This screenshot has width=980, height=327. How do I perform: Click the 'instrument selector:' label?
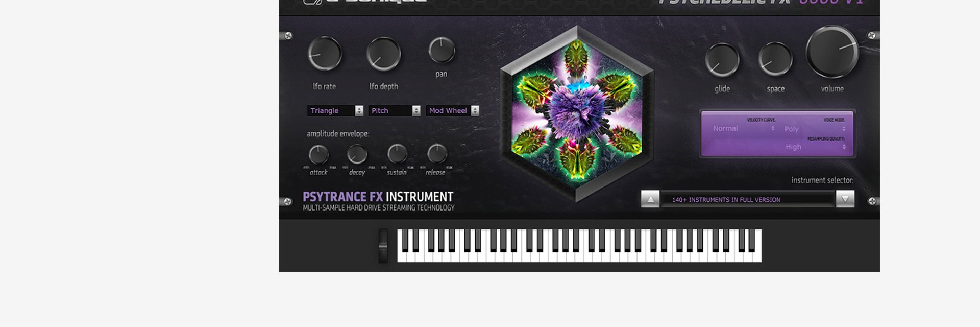[822, 180]
